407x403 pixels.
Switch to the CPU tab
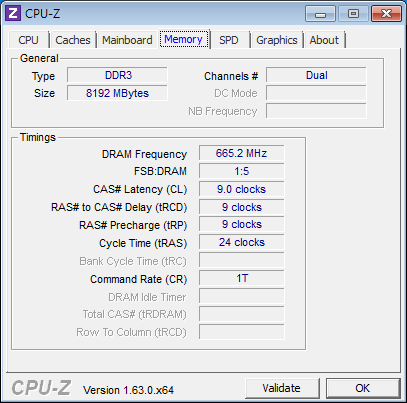29,40
